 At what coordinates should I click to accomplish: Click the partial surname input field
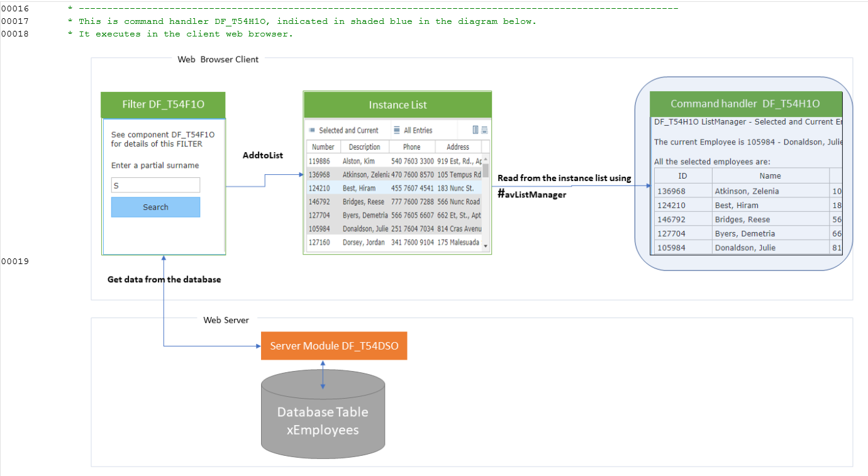[155, 185]
